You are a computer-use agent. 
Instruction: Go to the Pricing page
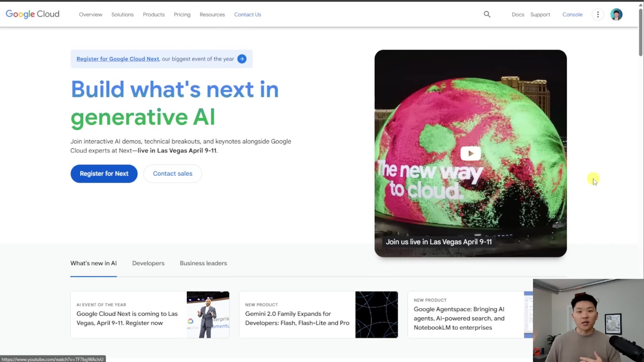pos(182,14)
